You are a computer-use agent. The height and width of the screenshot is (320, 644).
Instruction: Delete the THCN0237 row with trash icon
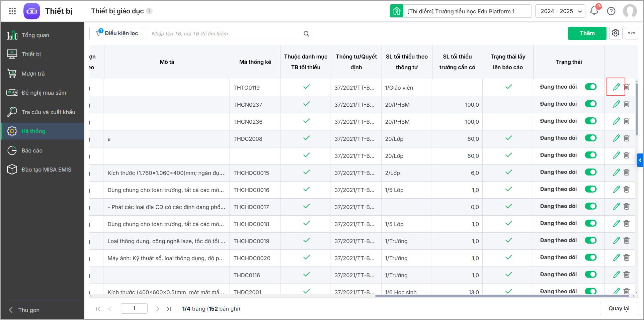click(627, 104)
